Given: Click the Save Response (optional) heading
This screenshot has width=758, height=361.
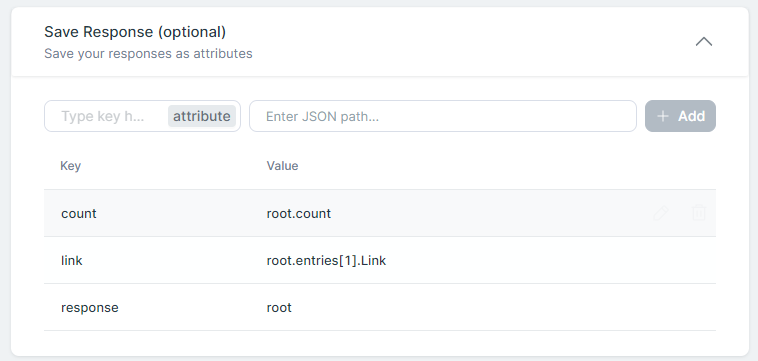Looking at the screenshot, I should tap(135, 32).
